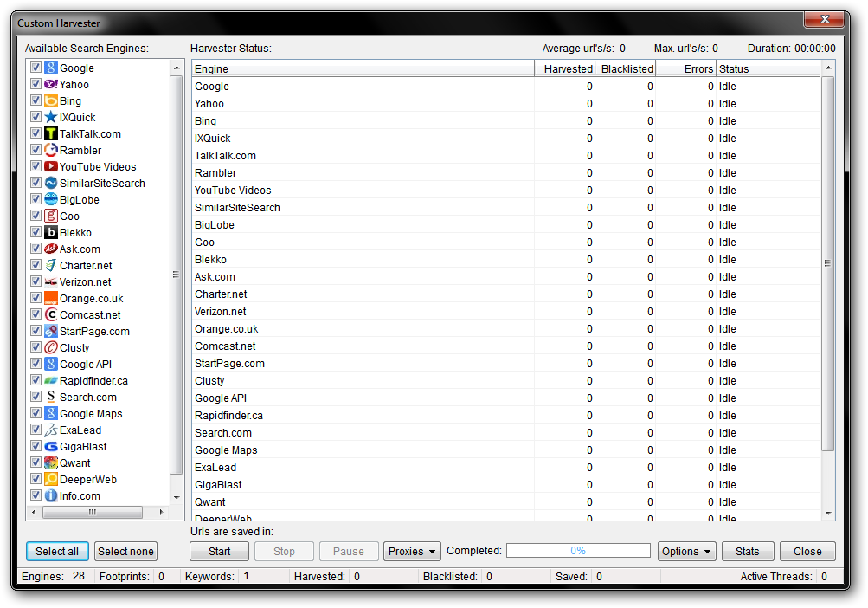
Task: Click the ExaLead icon
Action: pyautogui.click(x=51, y=430)
